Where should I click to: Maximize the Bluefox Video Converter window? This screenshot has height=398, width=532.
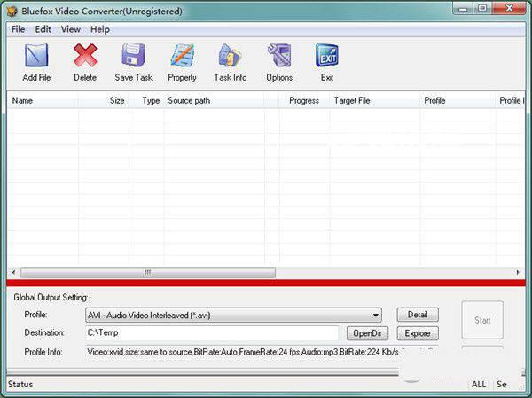coord(482,9)
